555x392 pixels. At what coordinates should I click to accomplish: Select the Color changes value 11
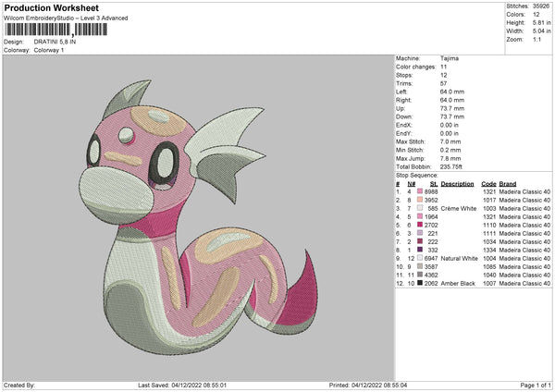443,67
